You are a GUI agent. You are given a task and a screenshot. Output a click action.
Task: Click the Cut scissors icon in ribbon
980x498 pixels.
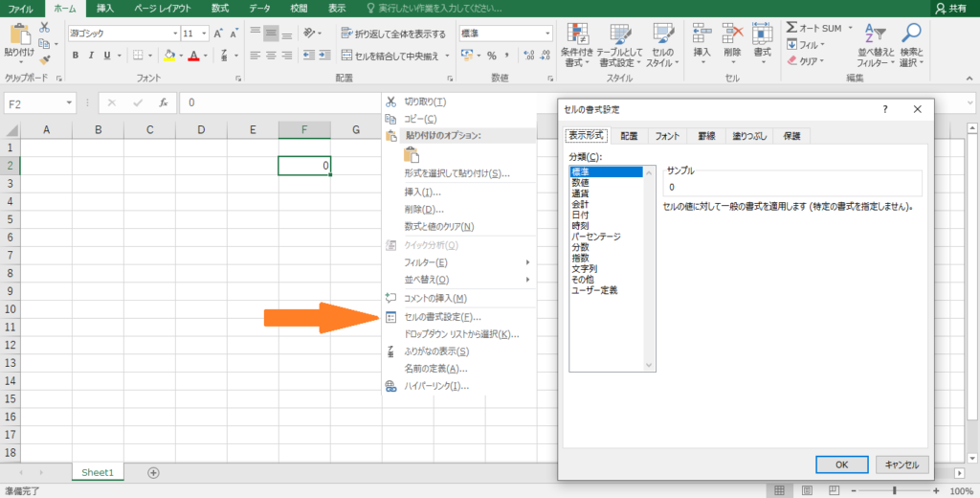point(44,28)
